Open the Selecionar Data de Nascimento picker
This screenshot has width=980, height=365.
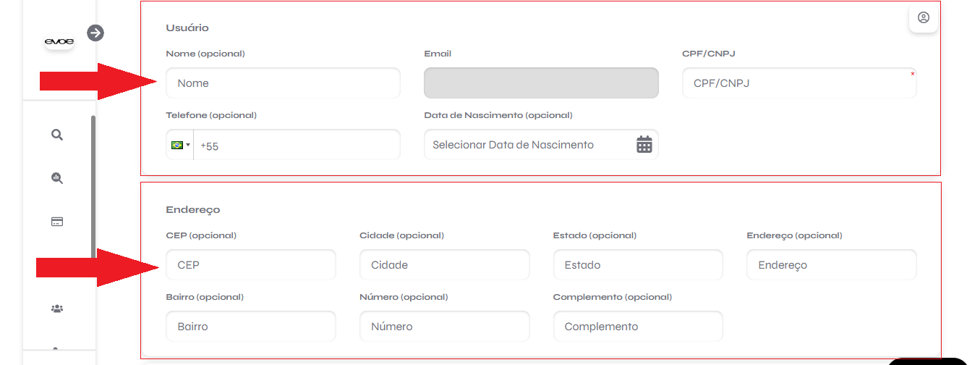pyautogui.click(x=541, y=145)
